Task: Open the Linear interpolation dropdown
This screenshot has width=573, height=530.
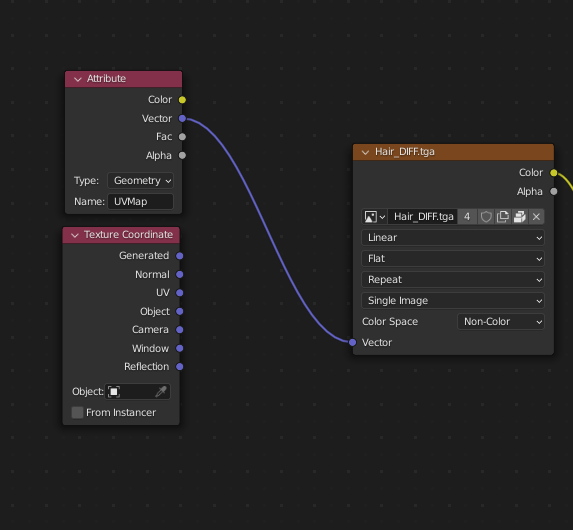Action: (453, 238)
